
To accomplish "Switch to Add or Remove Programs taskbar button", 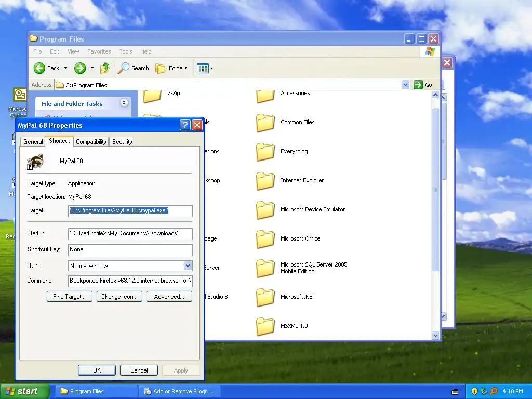I will click(180, 391).
